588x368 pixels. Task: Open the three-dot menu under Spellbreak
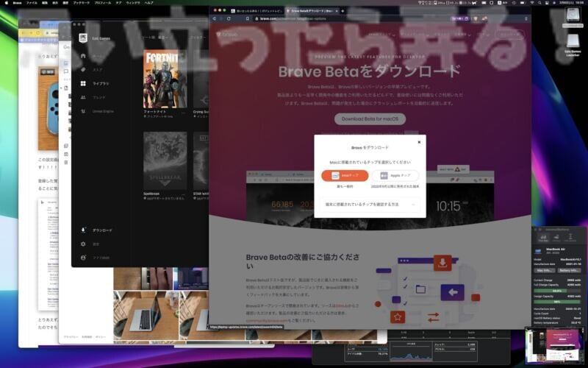pos(183,194)
